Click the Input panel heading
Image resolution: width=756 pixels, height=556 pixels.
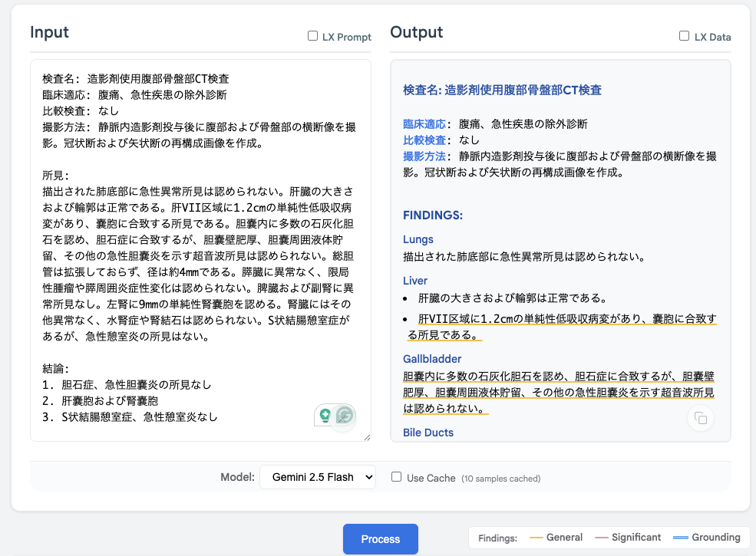[49, 31]
